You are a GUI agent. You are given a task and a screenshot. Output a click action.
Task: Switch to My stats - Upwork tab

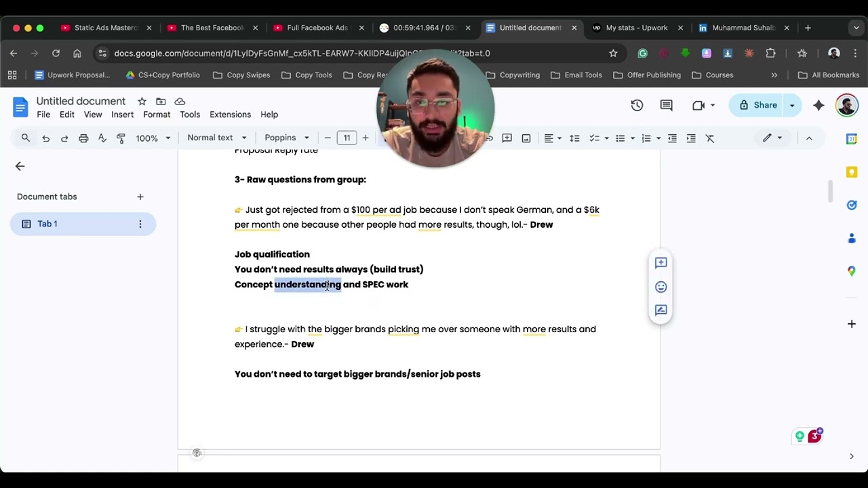click(637, 28)
